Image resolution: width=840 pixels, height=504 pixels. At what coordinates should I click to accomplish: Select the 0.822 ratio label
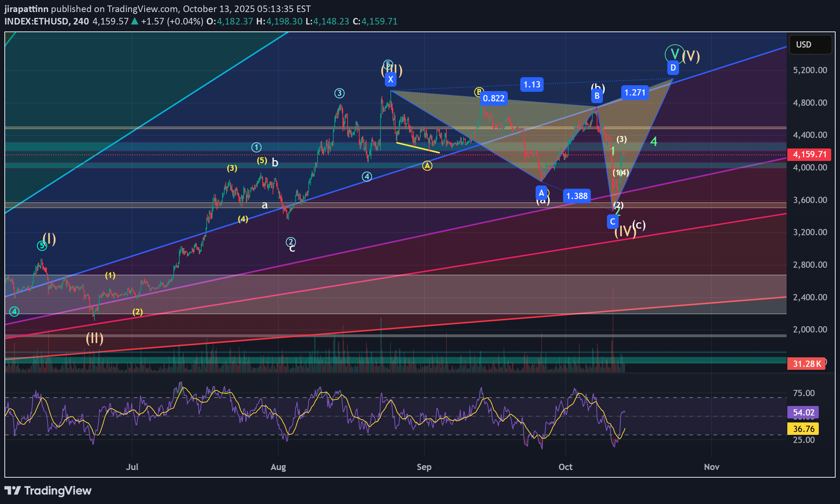coord(494,98)
